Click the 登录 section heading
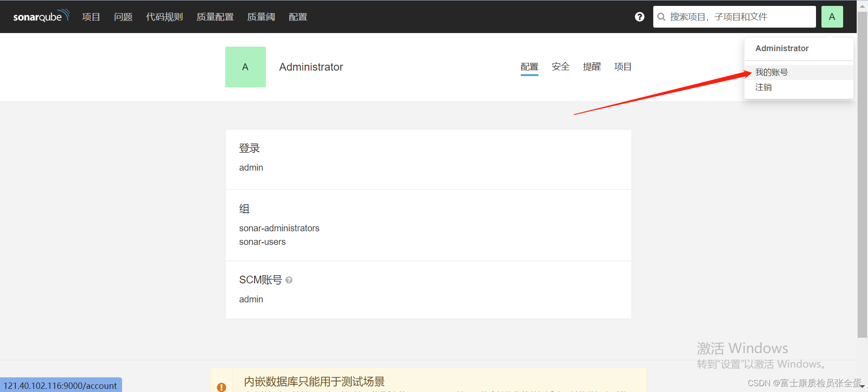 coord(250,148)
